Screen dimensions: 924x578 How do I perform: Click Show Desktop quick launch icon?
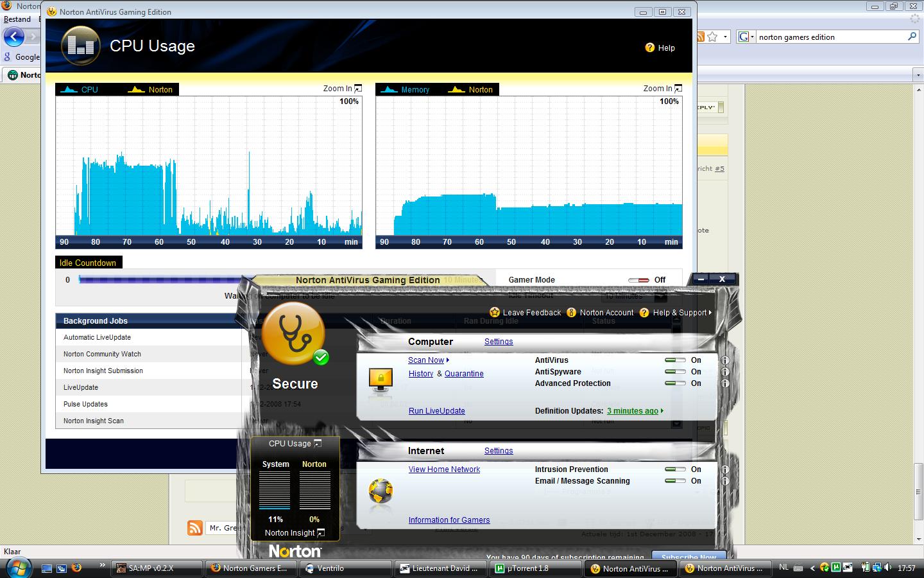46,568
